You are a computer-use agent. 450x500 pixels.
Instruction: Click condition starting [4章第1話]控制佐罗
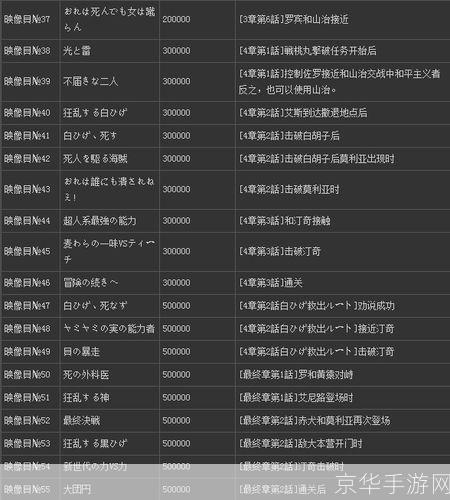pyautogui.click(x=339, y=81)
